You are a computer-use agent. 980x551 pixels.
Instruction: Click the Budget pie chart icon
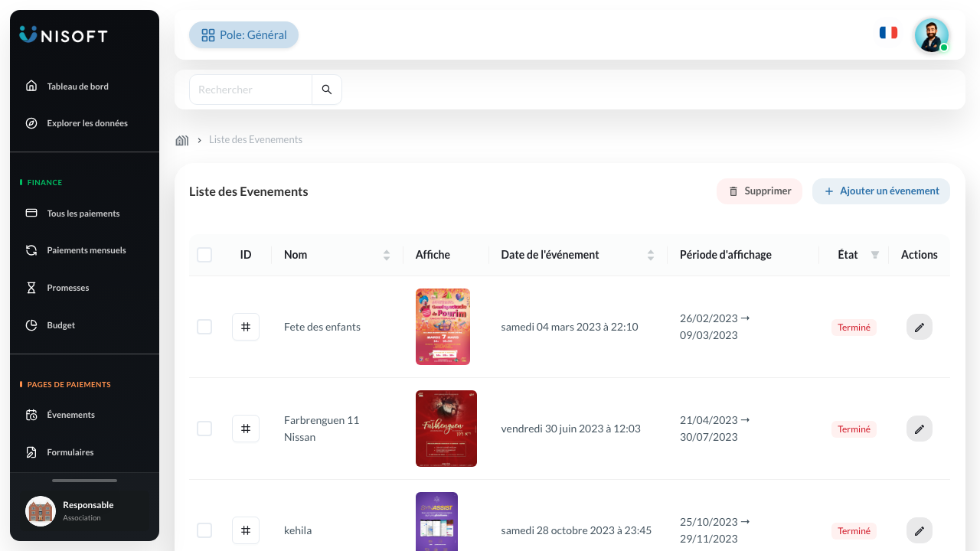[x=31, y=325]
